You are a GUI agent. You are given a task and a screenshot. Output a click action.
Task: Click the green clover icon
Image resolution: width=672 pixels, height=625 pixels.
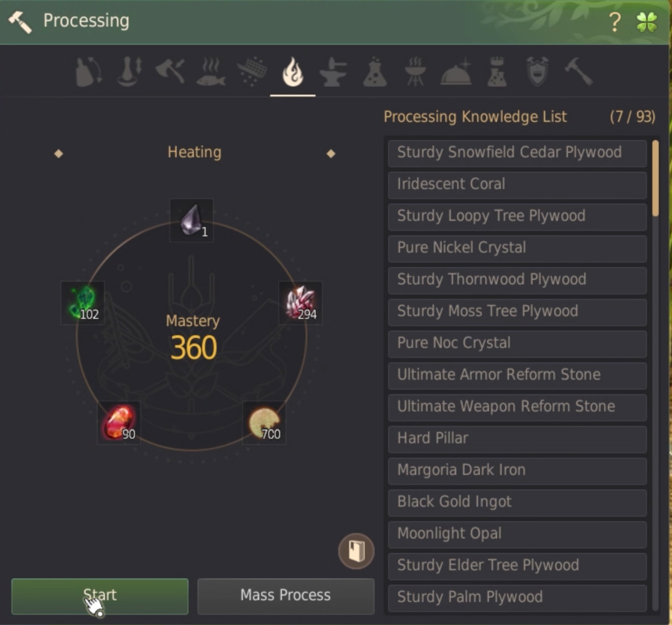(x=647, y=22)
